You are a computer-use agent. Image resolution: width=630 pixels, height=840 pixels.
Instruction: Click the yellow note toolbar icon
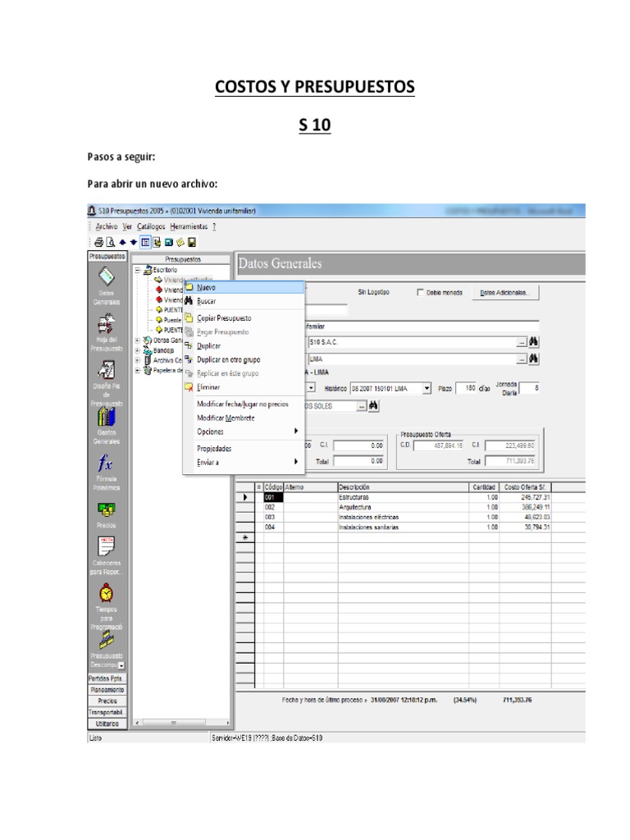point(180,242)
